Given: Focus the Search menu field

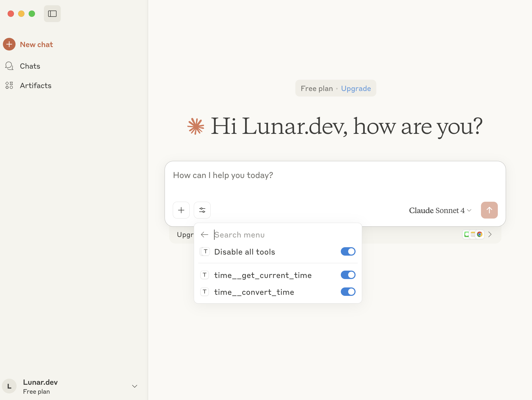Looking at the screenshot, I should point(285,235).
